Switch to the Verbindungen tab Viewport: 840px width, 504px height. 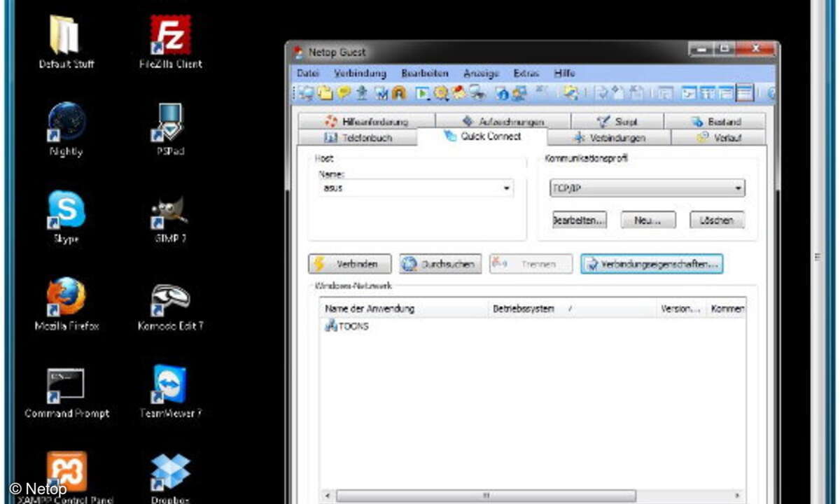pos(609,138)
